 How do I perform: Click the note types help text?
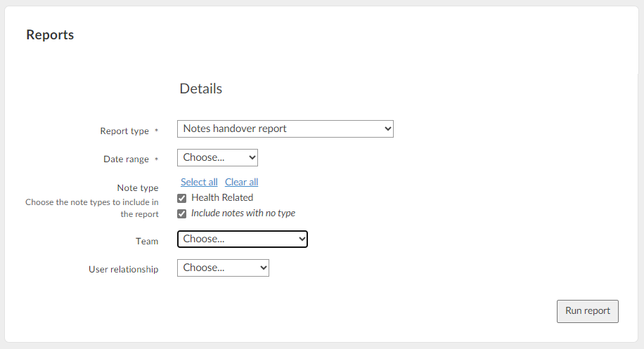click(92, 208)
